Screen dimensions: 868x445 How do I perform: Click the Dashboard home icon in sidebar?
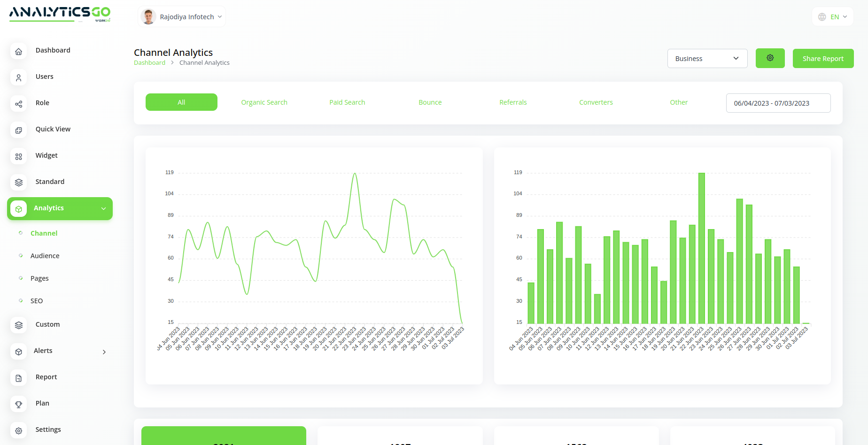coord(18,51)
